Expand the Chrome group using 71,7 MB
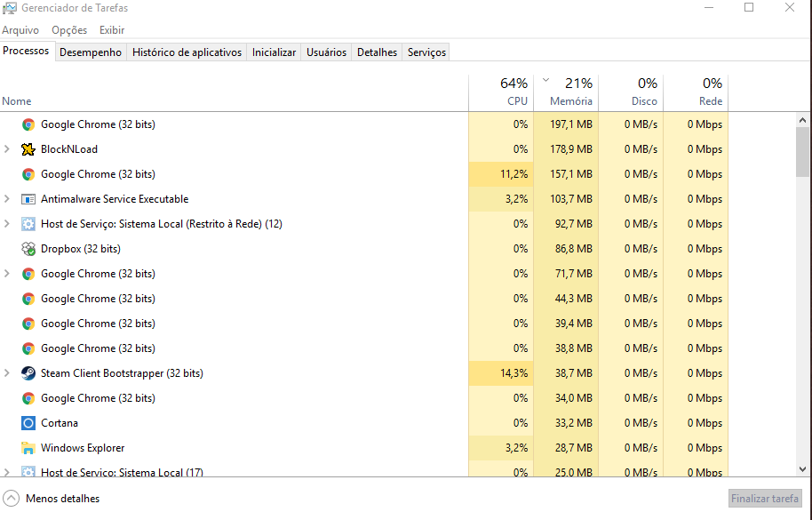The height and width of the screenshot is (520, 812). pos(7,274)
